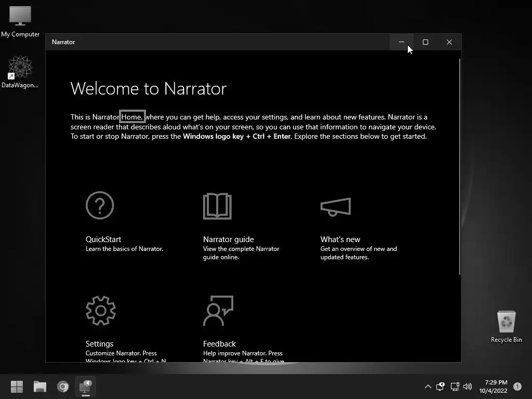Image resolution: width=532 pixels, height=399 pixels.
Task: Click the Feedback person icon
Action: 218,311
